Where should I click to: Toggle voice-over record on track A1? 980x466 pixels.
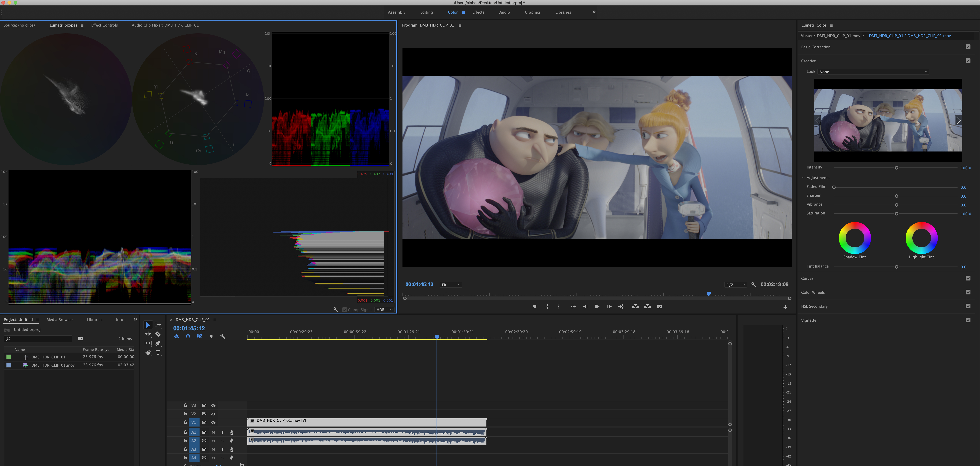tap(231, 432)
